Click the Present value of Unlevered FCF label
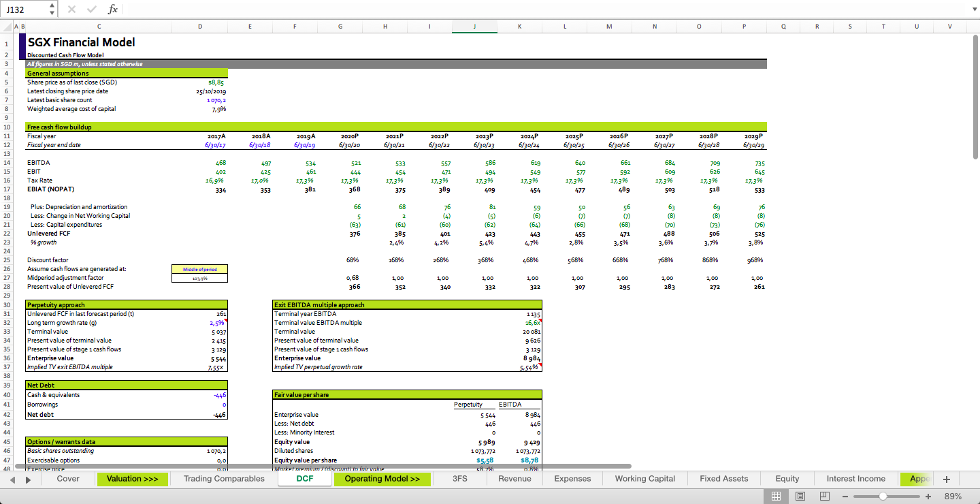This screenshot has width=980, height=504. [x=70, y=287]
